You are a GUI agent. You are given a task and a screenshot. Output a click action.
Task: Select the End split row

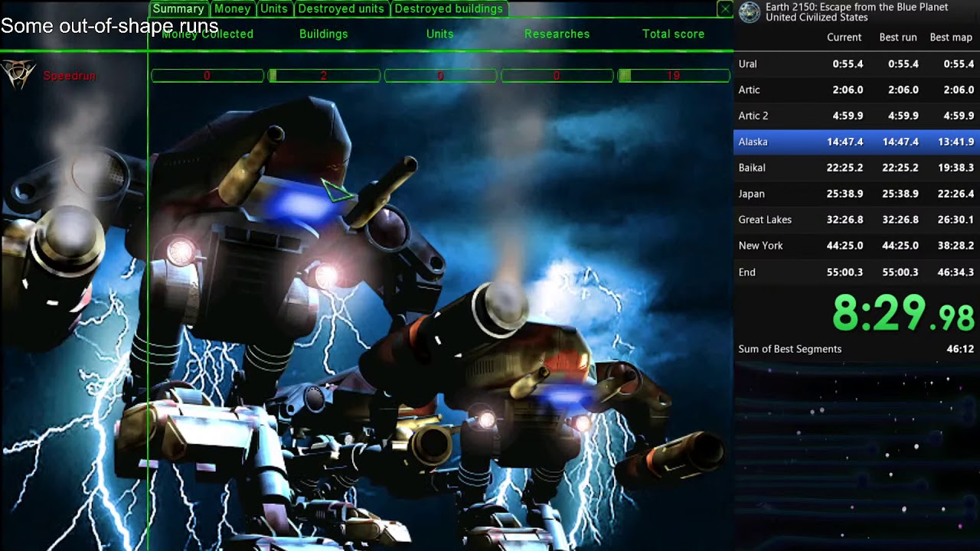(x=857, y=272)
